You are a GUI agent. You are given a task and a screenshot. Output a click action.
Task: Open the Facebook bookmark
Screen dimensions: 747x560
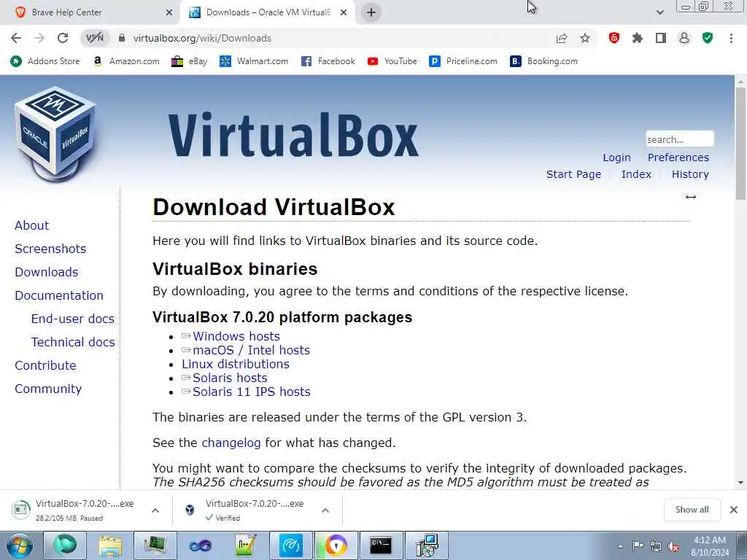tap(328, 61)
